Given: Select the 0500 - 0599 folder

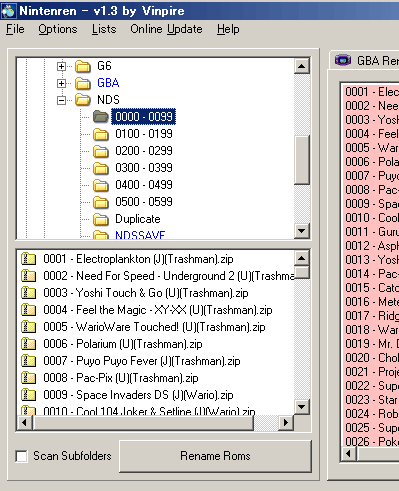Looking at the screenshot, I should point(144,202).
